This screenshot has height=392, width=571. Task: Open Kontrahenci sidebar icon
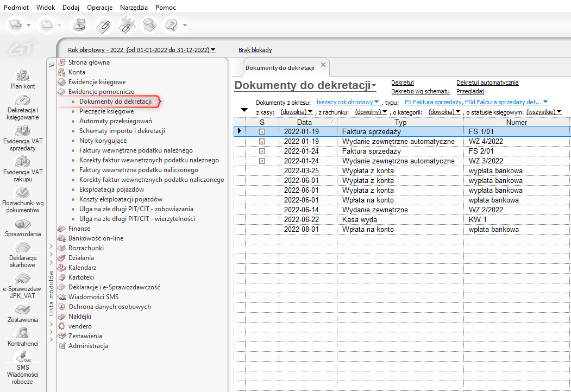(23, 332)
